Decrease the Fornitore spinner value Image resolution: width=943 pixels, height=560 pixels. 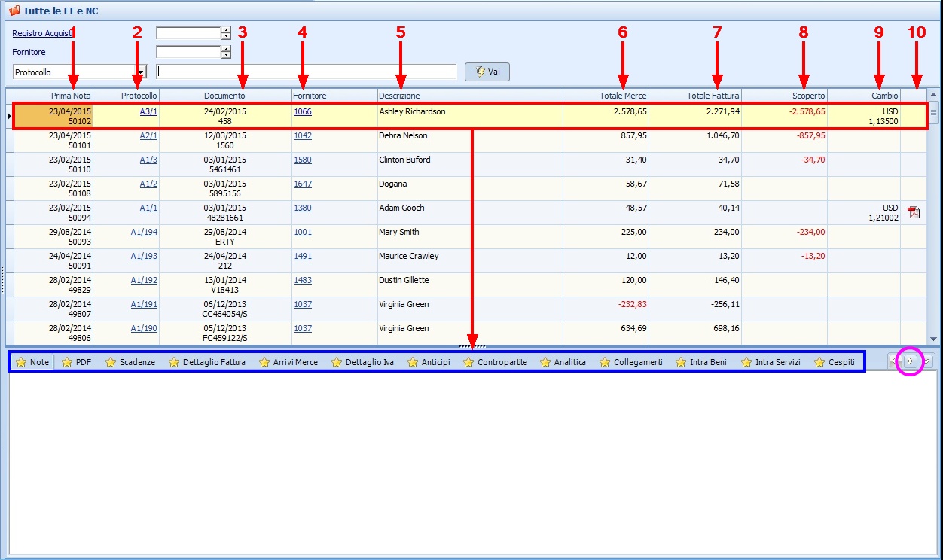tap(226, 56)
